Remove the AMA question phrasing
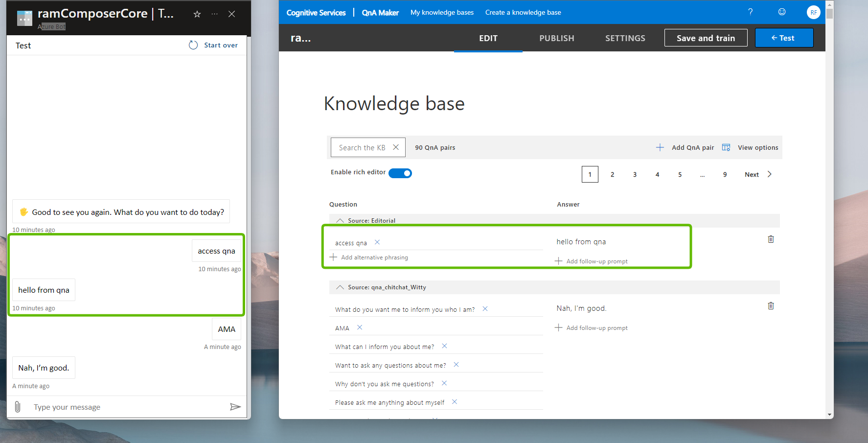Viewport: 868px width, 443px height. (x=360, y=327)
